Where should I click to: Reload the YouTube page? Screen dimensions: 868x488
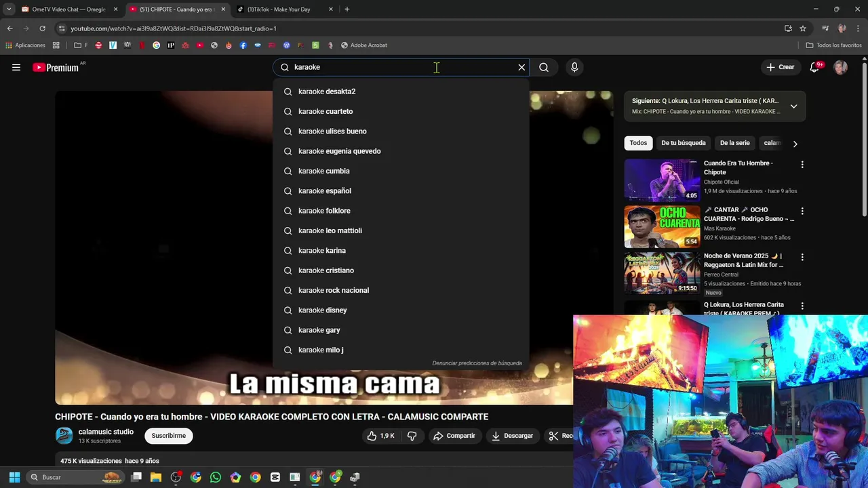coord(42,28)
